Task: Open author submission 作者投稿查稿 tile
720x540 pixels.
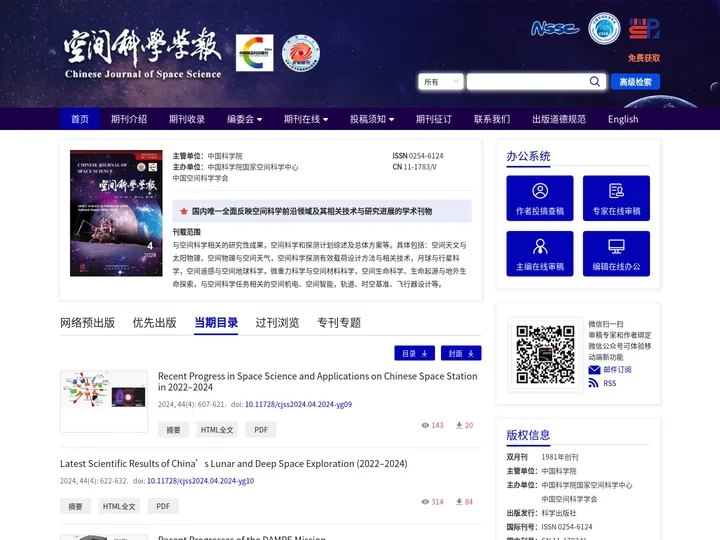Action: (x=540, y=198)
